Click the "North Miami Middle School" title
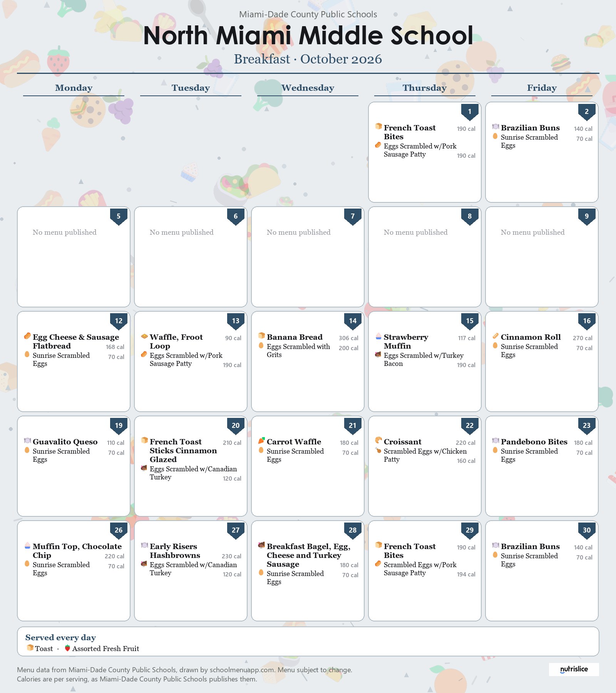The width and height of the screenshot is (616, 693). click(308, 35)
